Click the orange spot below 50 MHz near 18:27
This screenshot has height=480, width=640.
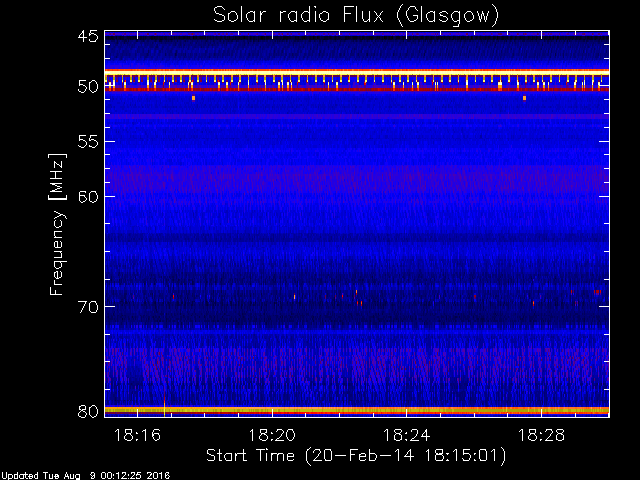coord(524,98)
